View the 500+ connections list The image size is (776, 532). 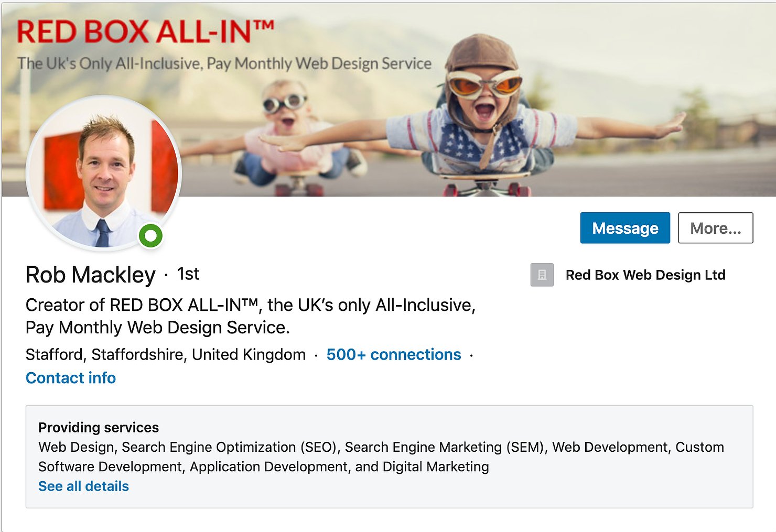tap(393, 354)
